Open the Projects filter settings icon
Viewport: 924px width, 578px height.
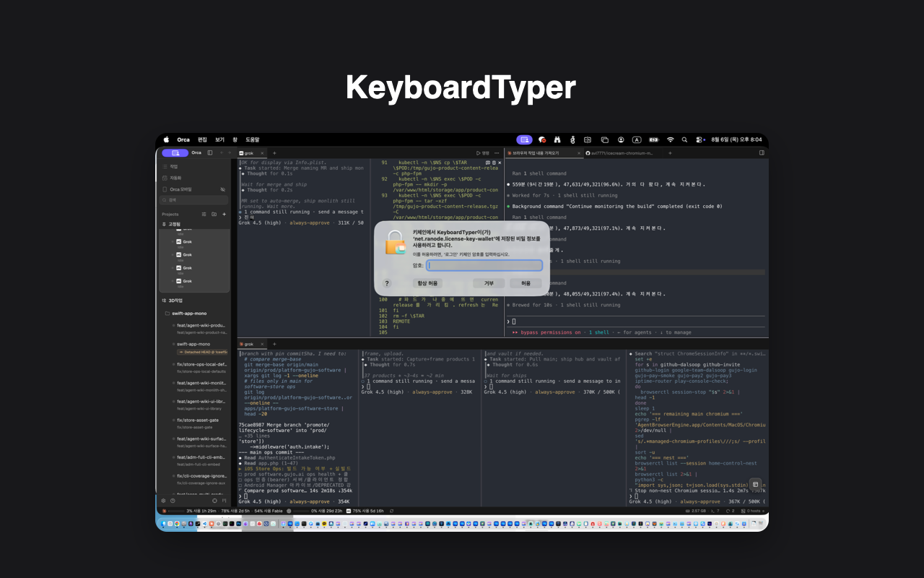coord(204,215)
